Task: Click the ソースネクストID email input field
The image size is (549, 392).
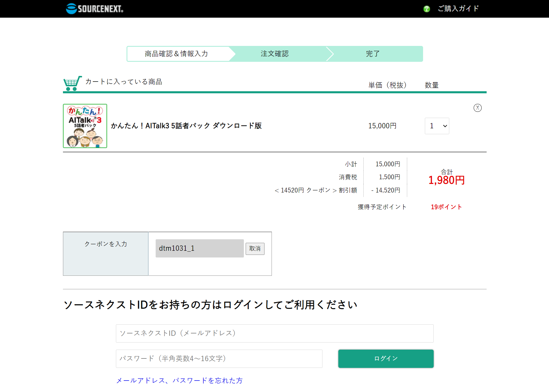Action: point(275,333)
